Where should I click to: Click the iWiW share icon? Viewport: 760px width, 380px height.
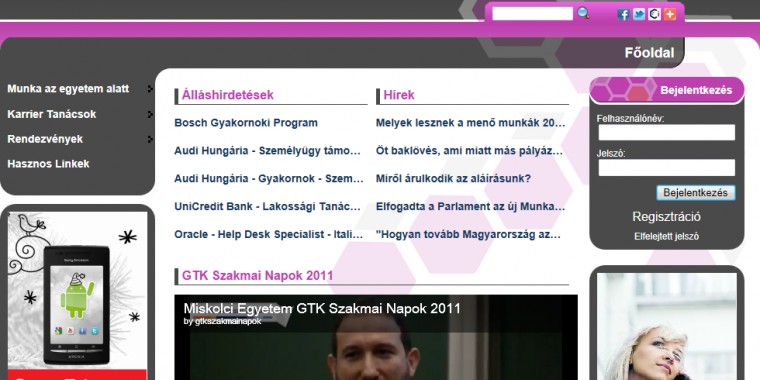[654, 15]
